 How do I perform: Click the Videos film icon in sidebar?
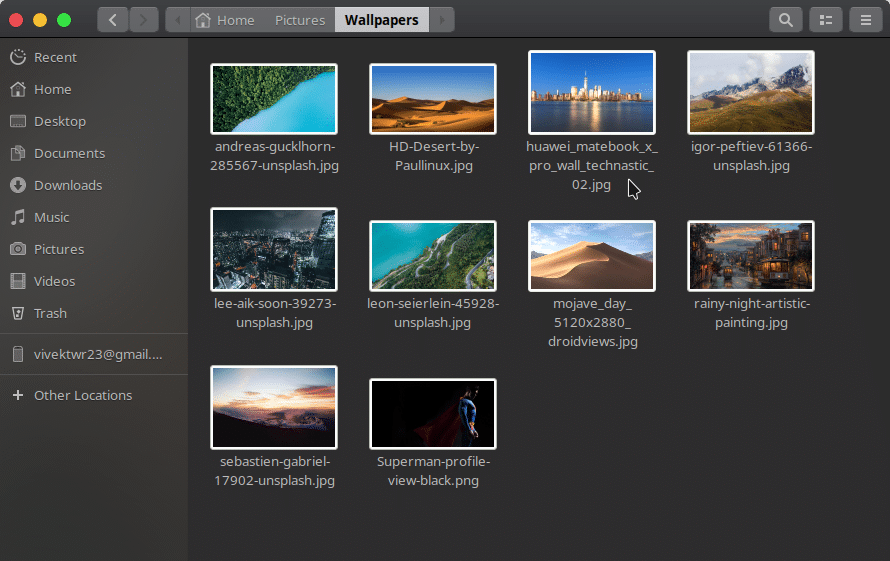click(x=18, y=281)
